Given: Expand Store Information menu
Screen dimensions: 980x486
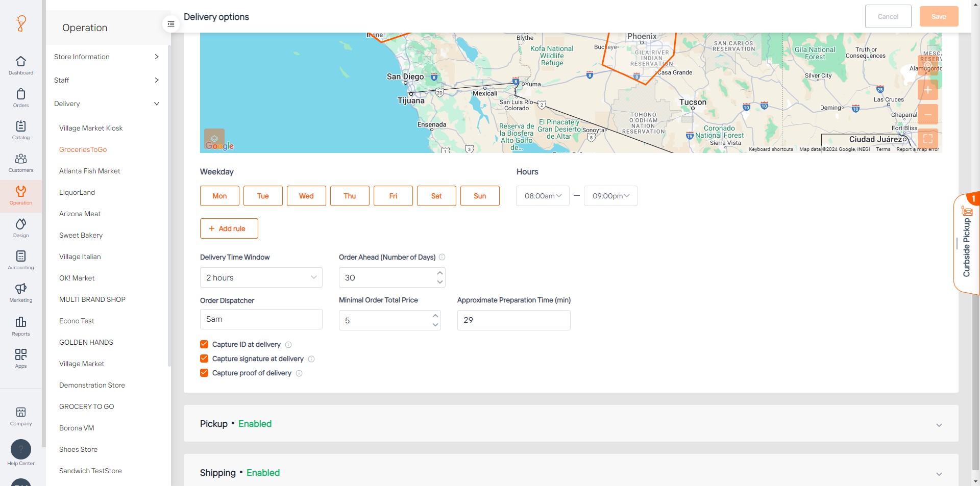Looking at the screenshot, I should (x=107, y=57).
